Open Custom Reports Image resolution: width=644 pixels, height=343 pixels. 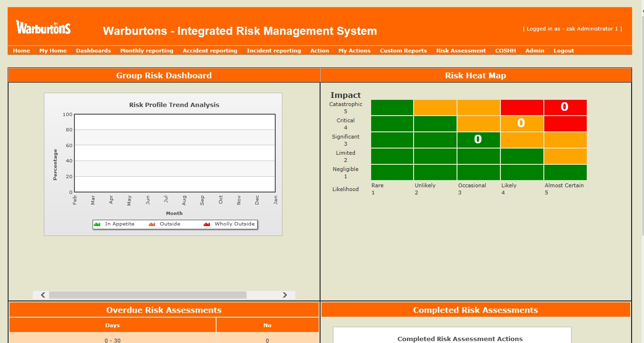pos(403,51)
